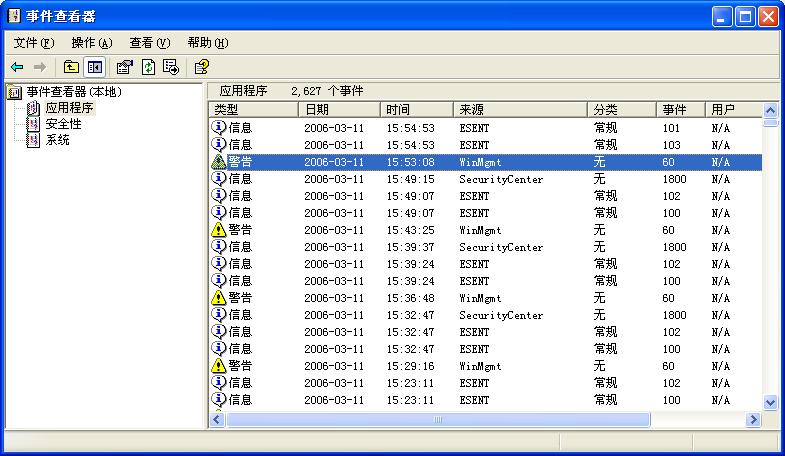Screen dimensions: 785x456
Task: Sort by the 来源 column header
Action: 520,110
